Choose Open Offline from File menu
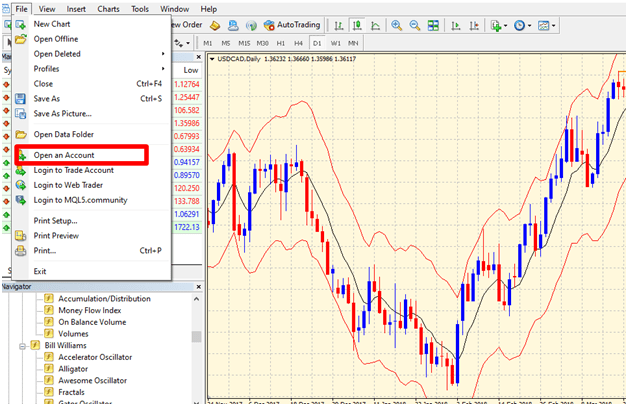630x409 pixels. coord(92,39)
